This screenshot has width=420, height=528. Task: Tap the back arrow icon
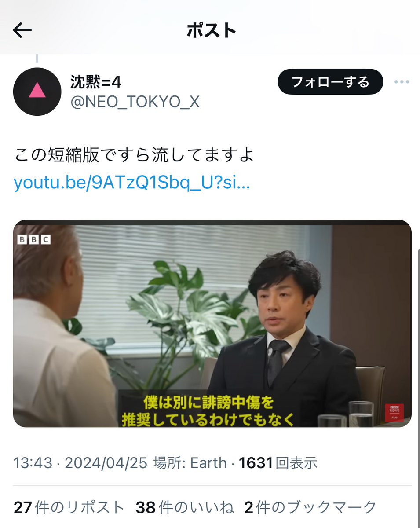[22, 30]
